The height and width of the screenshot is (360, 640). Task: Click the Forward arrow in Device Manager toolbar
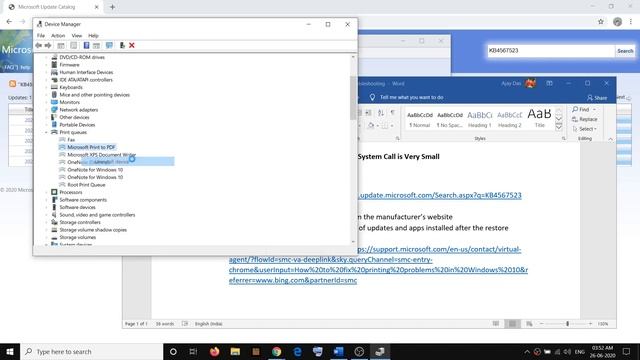point(48,45)
